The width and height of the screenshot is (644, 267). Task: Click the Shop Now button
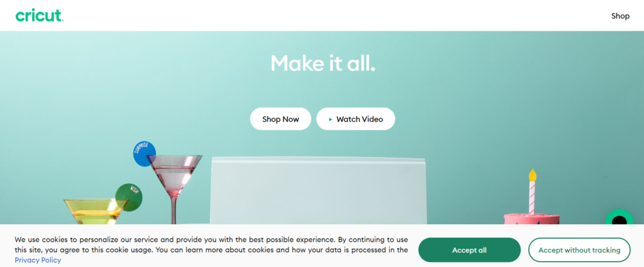tap(280, 119)
